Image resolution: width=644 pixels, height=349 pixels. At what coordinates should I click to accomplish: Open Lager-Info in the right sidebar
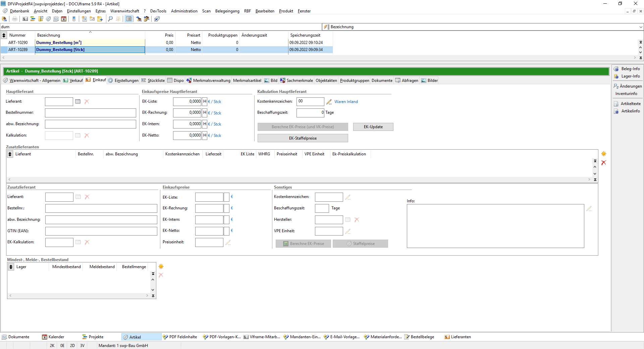coord(627,76)
